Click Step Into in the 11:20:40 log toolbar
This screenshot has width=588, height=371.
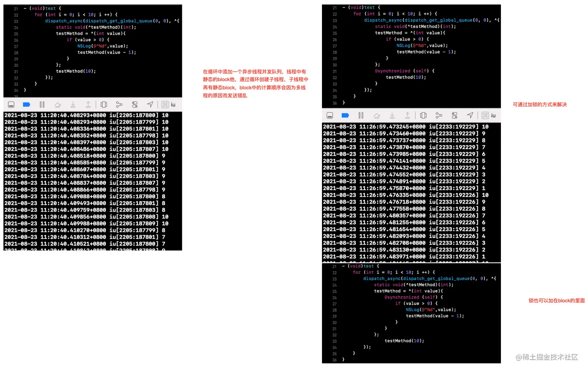point(73,105)
